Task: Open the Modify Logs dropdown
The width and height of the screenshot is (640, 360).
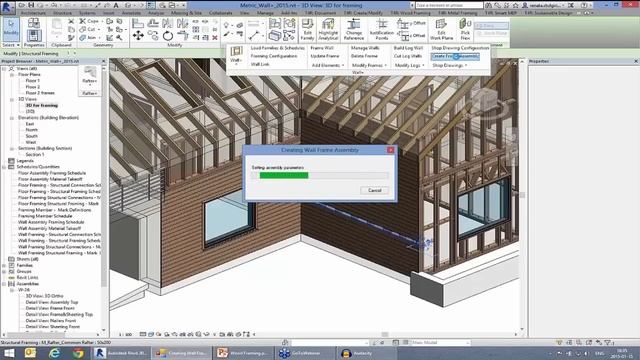Action: pos(409,65)
